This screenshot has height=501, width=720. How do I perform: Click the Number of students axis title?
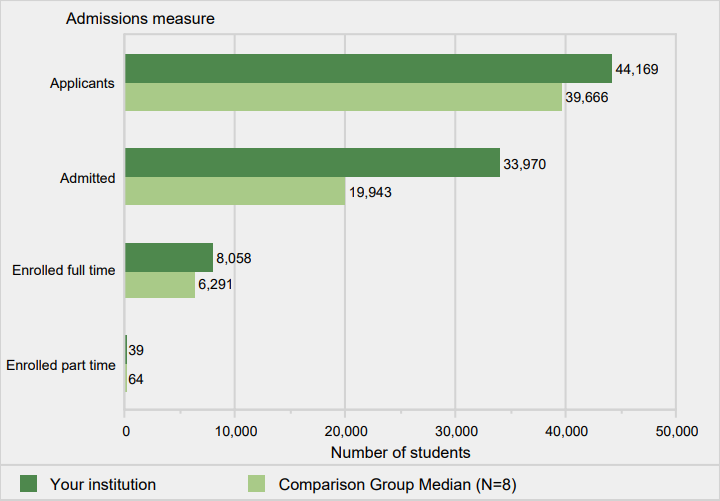coord(400,452)
